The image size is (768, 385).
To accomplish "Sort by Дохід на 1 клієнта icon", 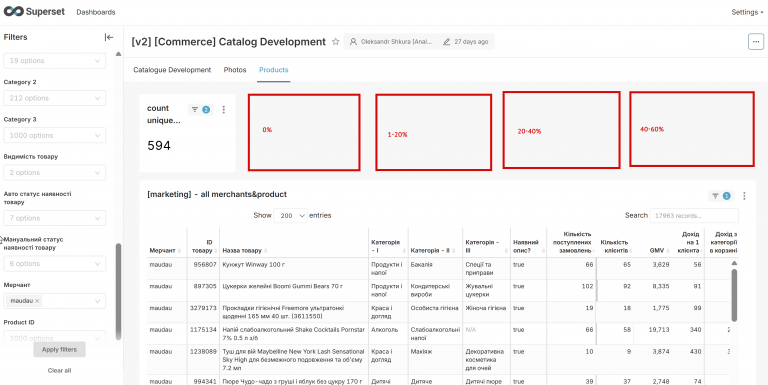I will coord(702,251).
